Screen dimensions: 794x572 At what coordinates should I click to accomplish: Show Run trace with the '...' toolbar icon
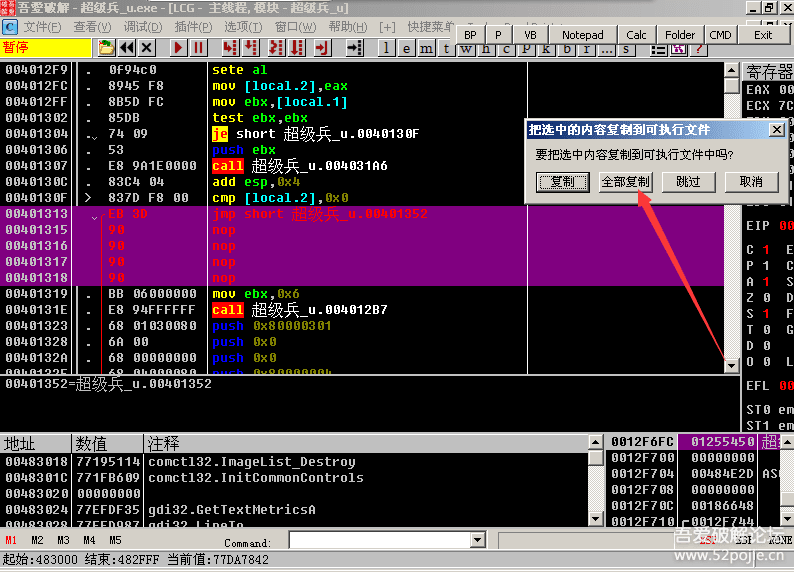(x=606, y=51)
